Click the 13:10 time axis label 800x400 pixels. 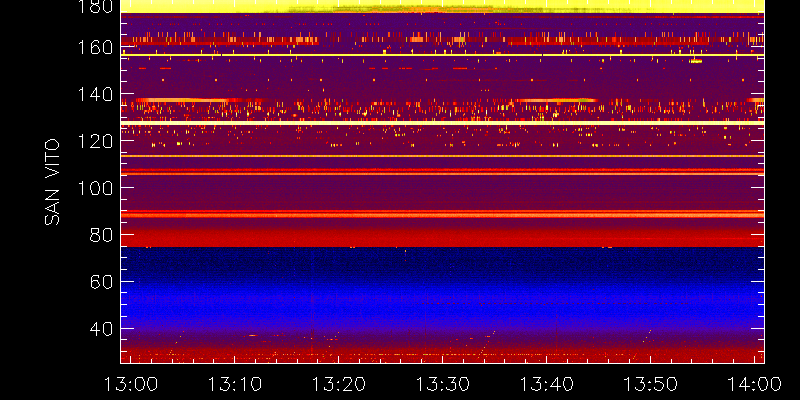tap(235, 384)
